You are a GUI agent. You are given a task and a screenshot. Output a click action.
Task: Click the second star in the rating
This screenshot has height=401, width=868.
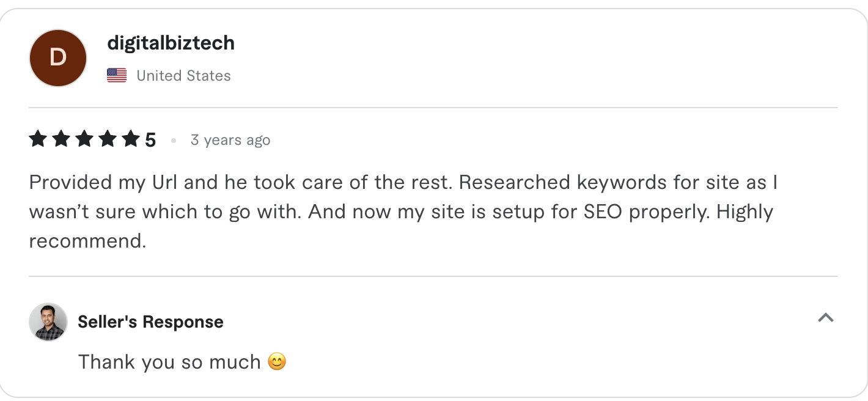tap(60, 139)
